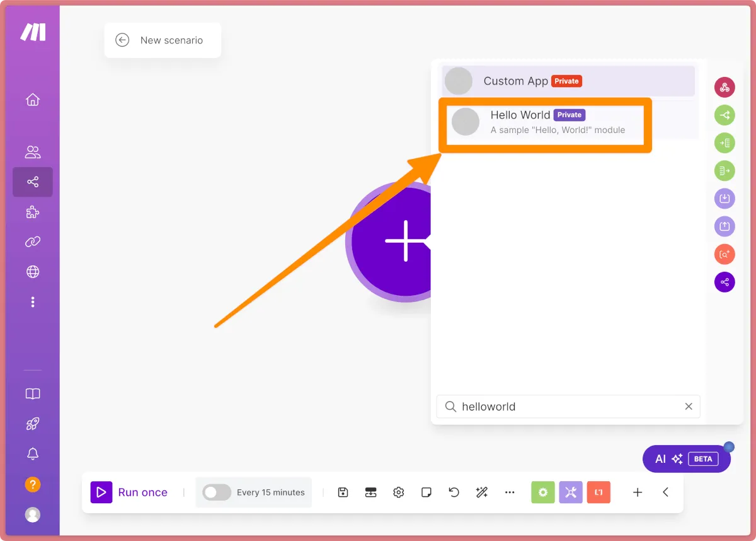756x541 pixels.
Task: Open the Team members icon
Action: 33,152
